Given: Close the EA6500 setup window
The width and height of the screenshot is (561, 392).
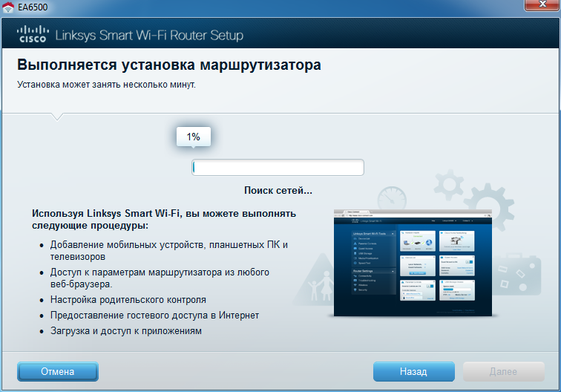Looking at the screenshot, I should point(542,4).
